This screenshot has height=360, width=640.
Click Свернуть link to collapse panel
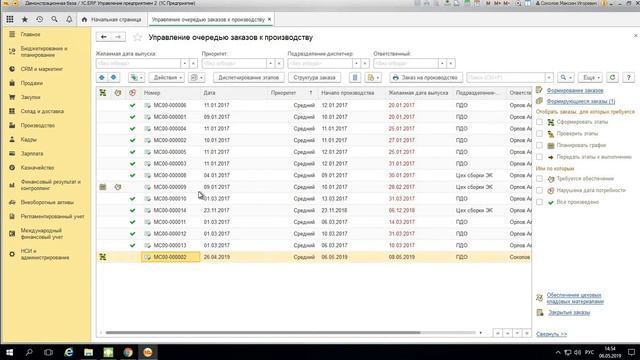[551, 334]
